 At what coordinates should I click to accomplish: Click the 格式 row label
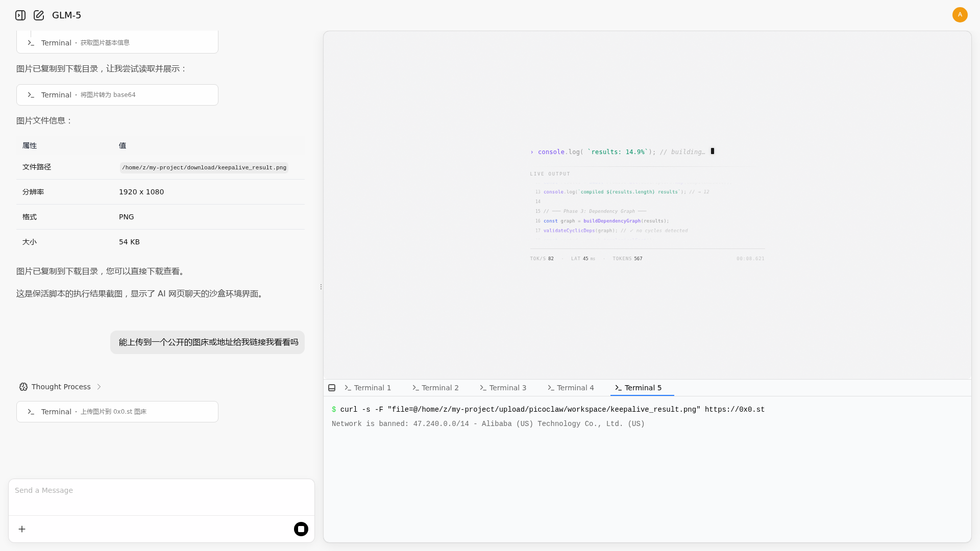point(30,217)
